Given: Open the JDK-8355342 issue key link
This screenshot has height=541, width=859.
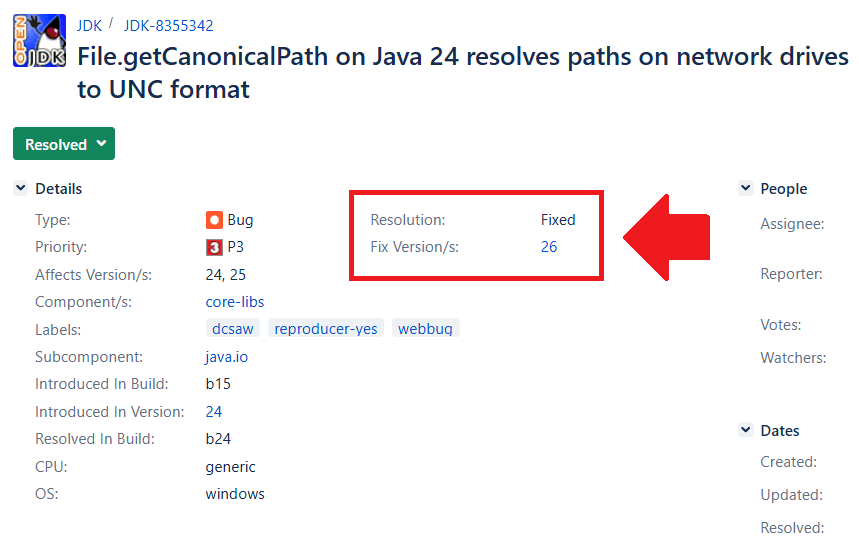Looking at the screenshot, I should 168,26.
